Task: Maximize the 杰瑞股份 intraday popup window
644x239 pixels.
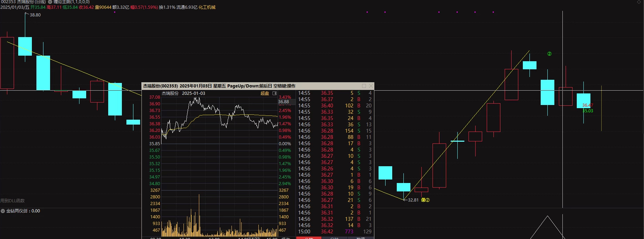Action: [364, 86]
